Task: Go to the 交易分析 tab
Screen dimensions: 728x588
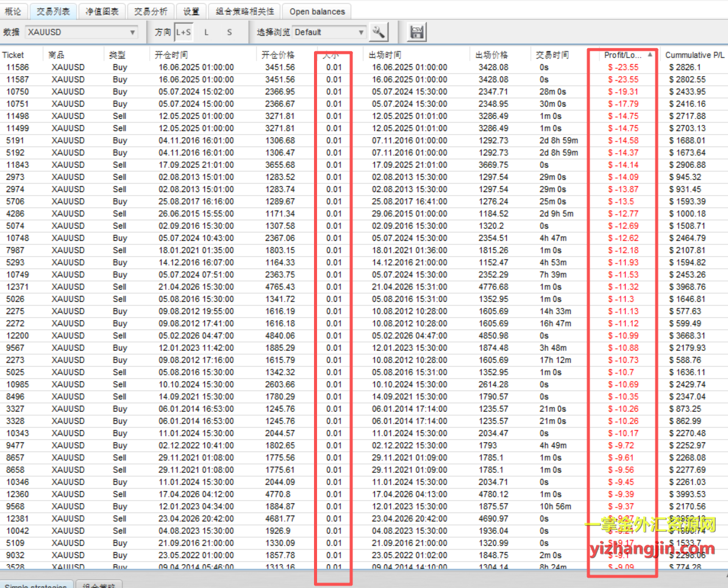Action: [x=151, y=11]
